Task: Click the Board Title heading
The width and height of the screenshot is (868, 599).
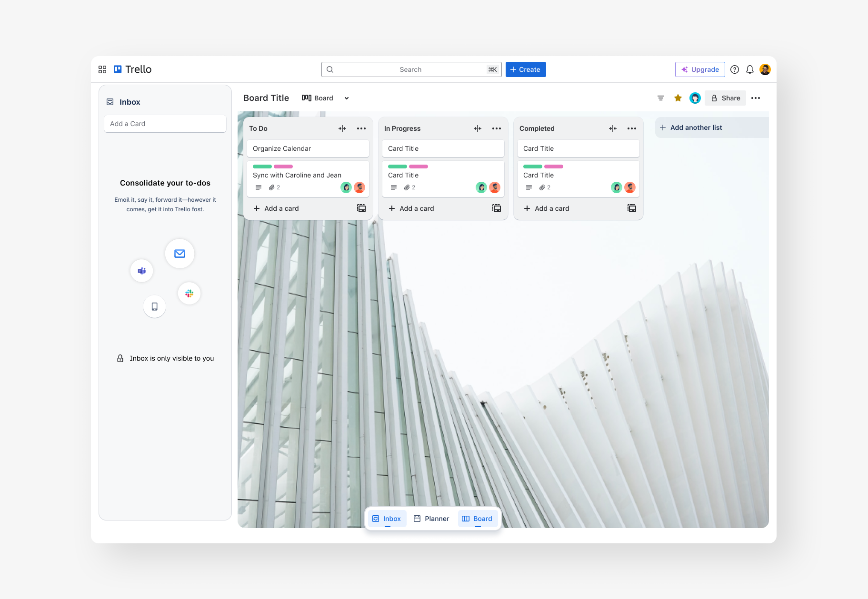Action: 266,98
